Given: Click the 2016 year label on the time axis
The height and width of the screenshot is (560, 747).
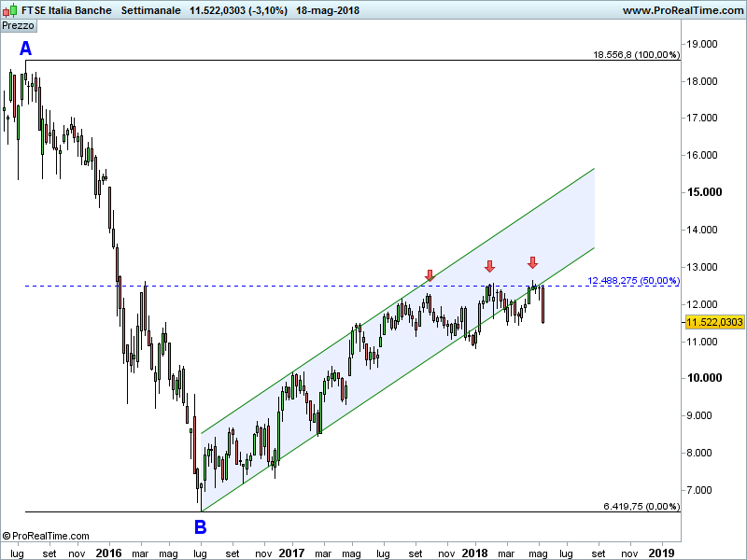Looking at the screenshot, I should pyautogui.click(x=108, y=553).
